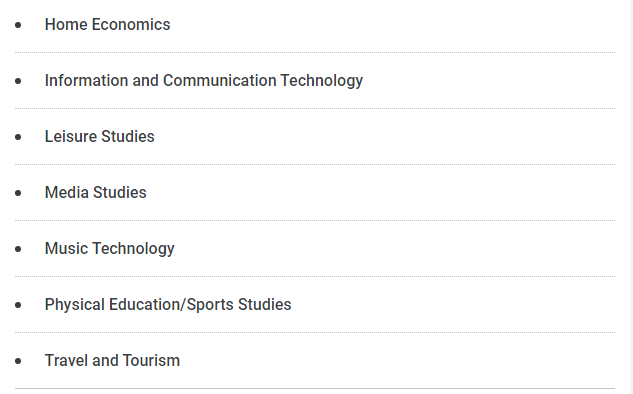Click the bullet beside Travel and Tourism
Viewport: 633px width, 394px height.
pyautogui.click(x=18, y=361)
